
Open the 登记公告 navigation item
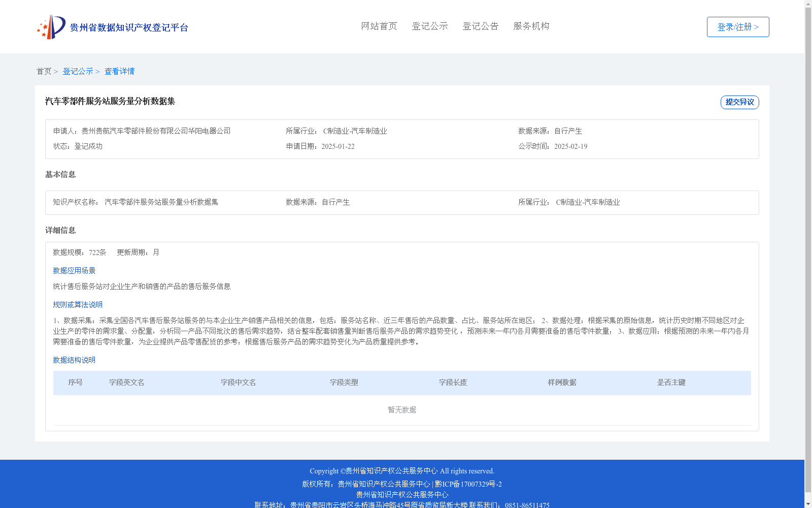click(x=481, y=26)
